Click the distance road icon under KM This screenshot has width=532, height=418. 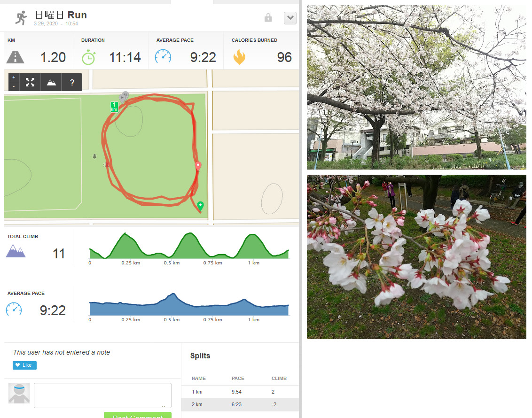pyautogui.click(x=15, y=57)
